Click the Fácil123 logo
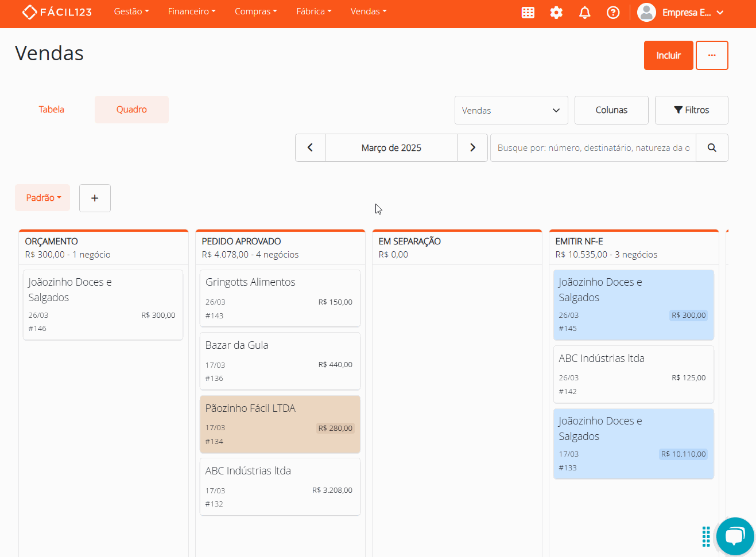 pos(57,12)
